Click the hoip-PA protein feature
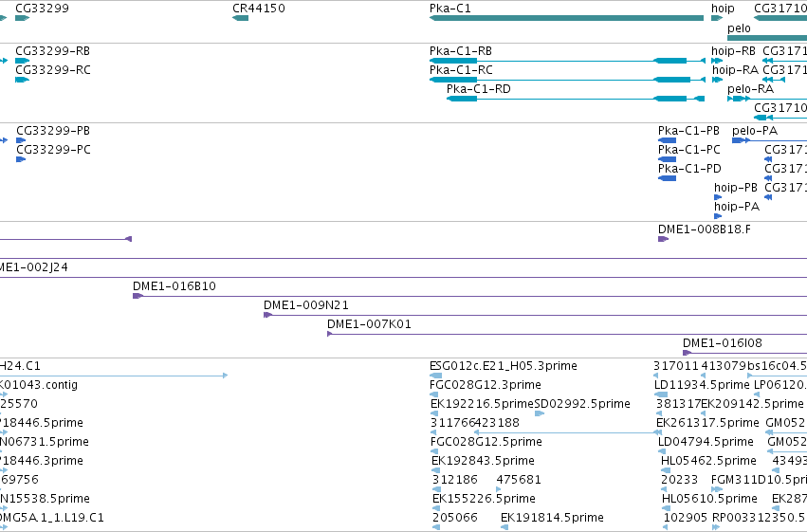 (x=718, y=216)
